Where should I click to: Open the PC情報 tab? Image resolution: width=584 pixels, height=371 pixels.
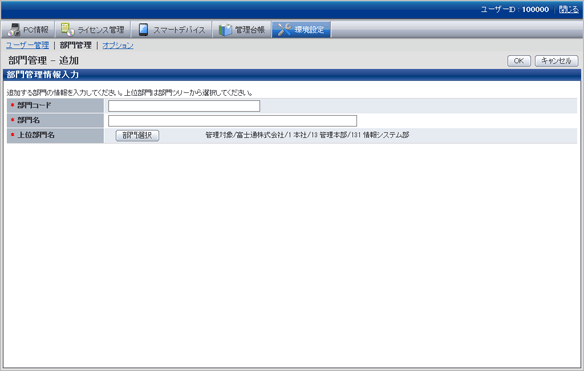pyautogui.click(x=28, y=29)
